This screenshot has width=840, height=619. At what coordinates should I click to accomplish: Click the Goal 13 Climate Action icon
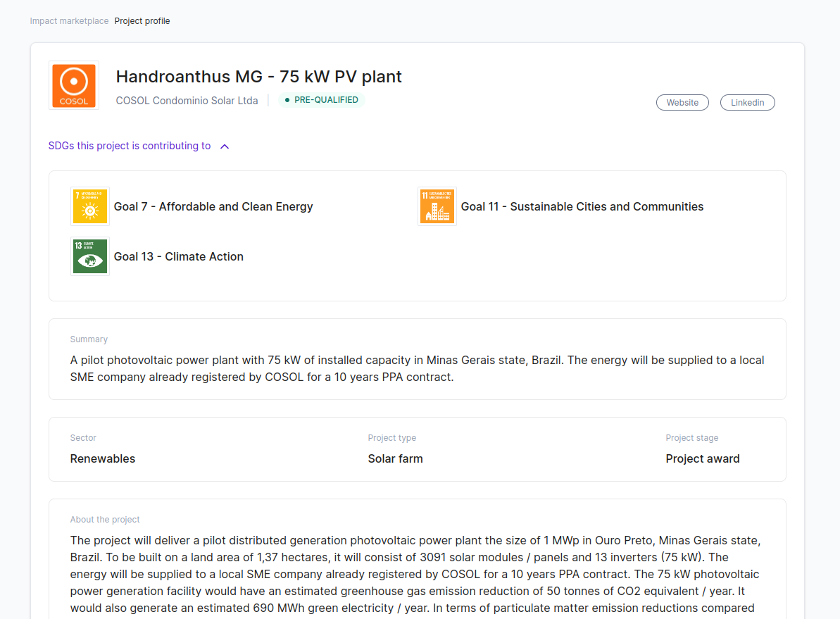point(90,256)
